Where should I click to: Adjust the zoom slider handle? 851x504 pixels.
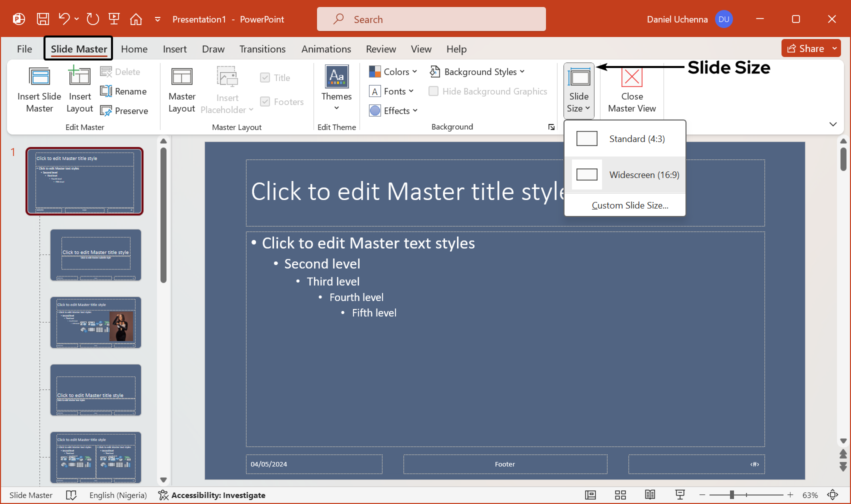click(x=731, y=495)
